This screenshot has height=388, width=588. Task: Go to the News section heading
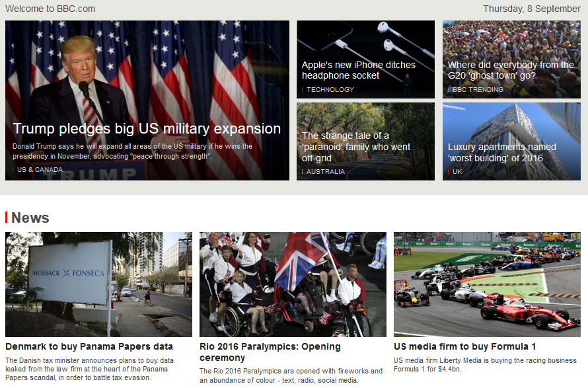click(30, 217)
